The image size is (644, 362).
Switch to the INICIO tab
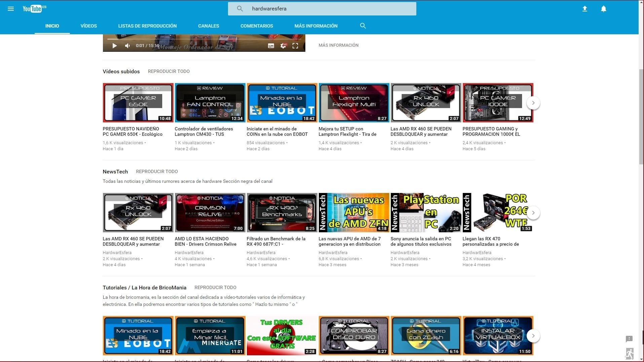pyautogui.click(x=52, y=26)
